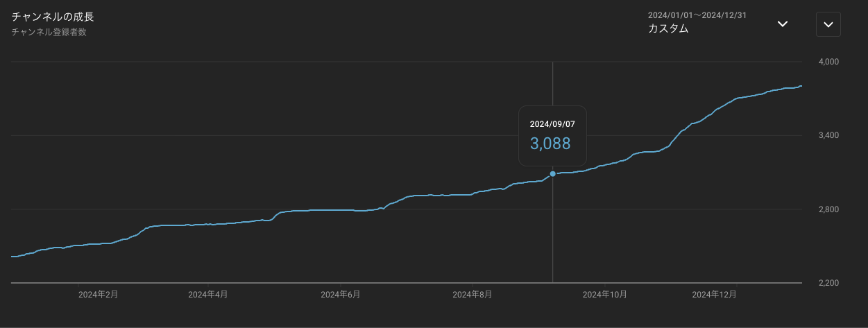The width and height of the screenshot is (868, 328).
Task: Click the right end of the blue line
Action: [x=801, y=86]
